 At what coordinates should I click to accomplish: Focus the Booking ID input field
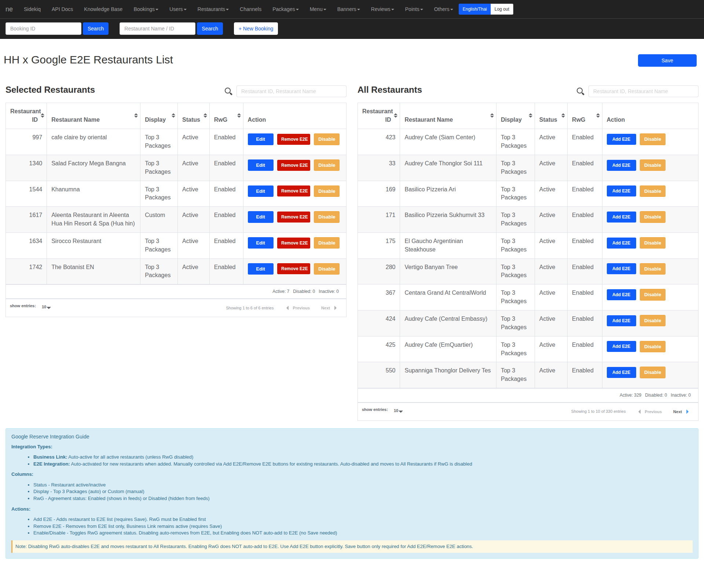tap(43, 29)
